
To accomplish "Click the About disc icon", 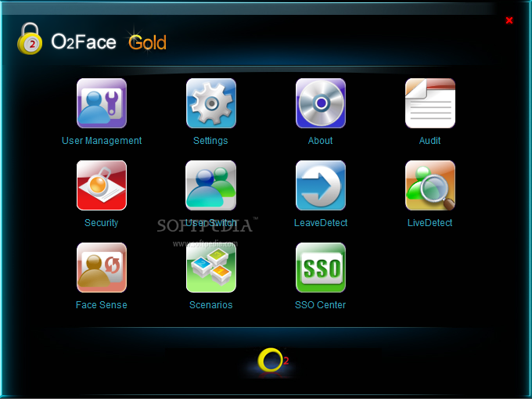I will tap(321, 103).
